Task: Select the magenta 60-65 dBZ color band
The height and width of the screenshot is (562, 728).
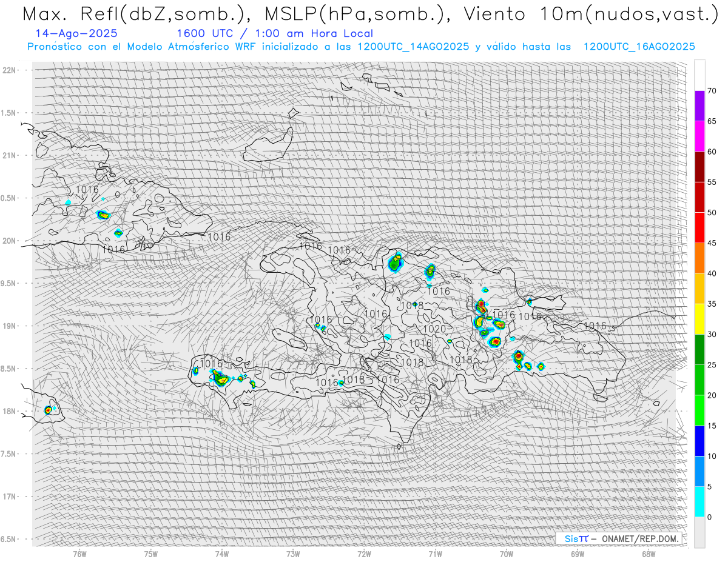Action: pos(699,136)
